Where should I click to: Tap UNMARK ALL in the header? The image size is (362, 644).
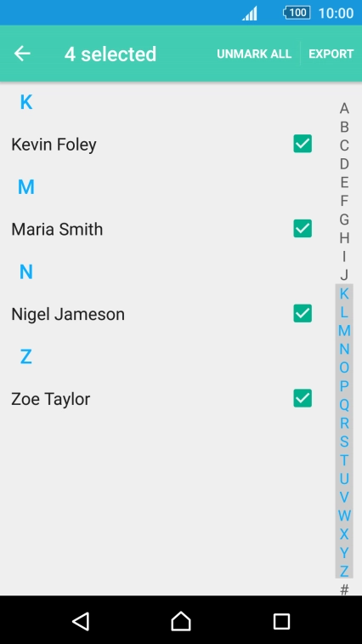click(254, 54)
